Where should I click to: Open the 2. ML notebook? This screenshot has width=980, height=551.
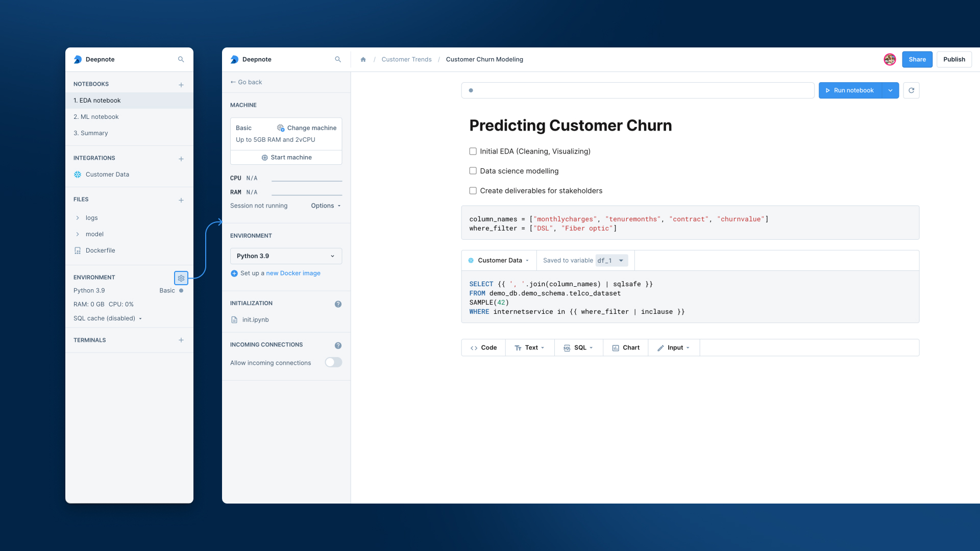(x=96, y=117)
